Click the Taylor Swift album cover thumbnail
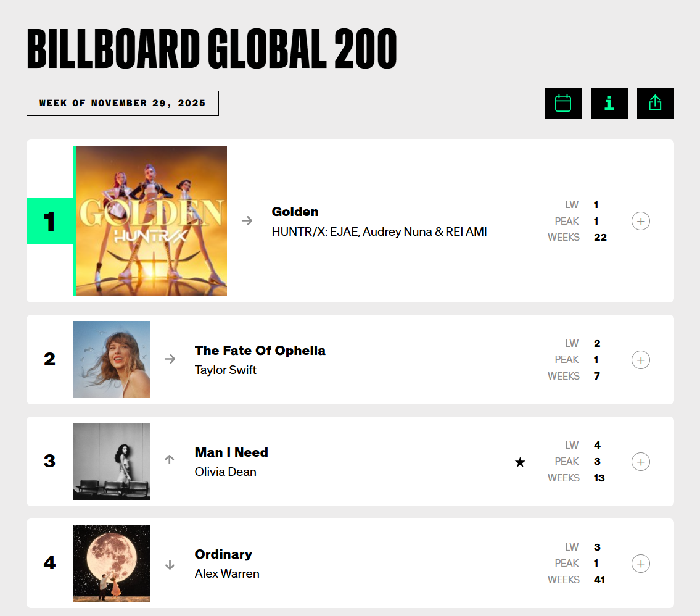Viewport: 700px width, 616px height. 111,359
